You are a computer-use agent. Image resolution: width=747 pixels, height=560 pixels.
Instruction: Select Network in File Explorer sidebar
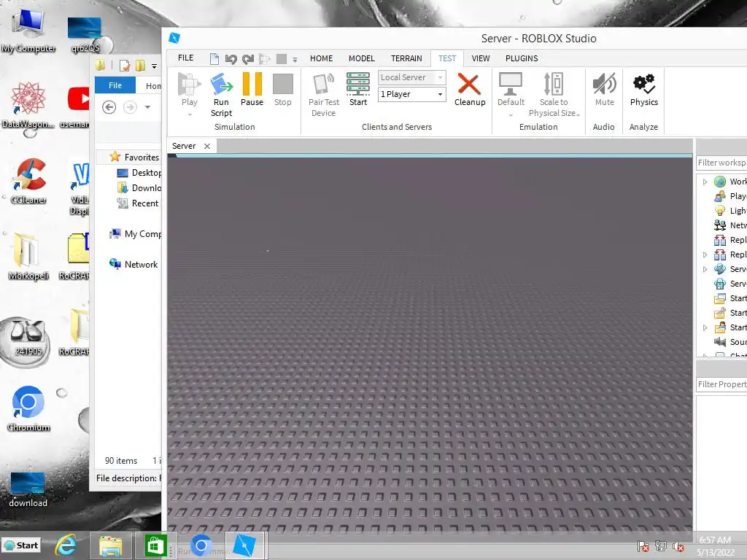pos(133,264)
